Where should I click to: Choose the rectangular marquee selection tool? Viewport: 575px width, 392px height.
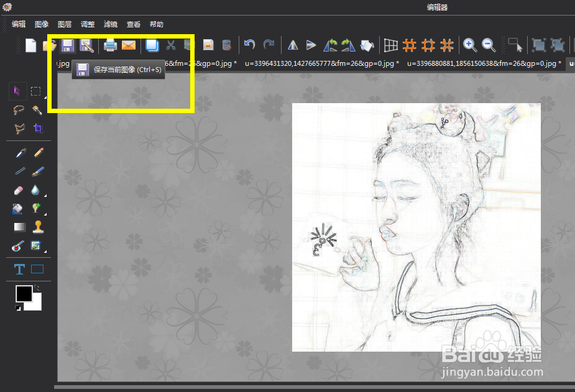pos(35,91)
